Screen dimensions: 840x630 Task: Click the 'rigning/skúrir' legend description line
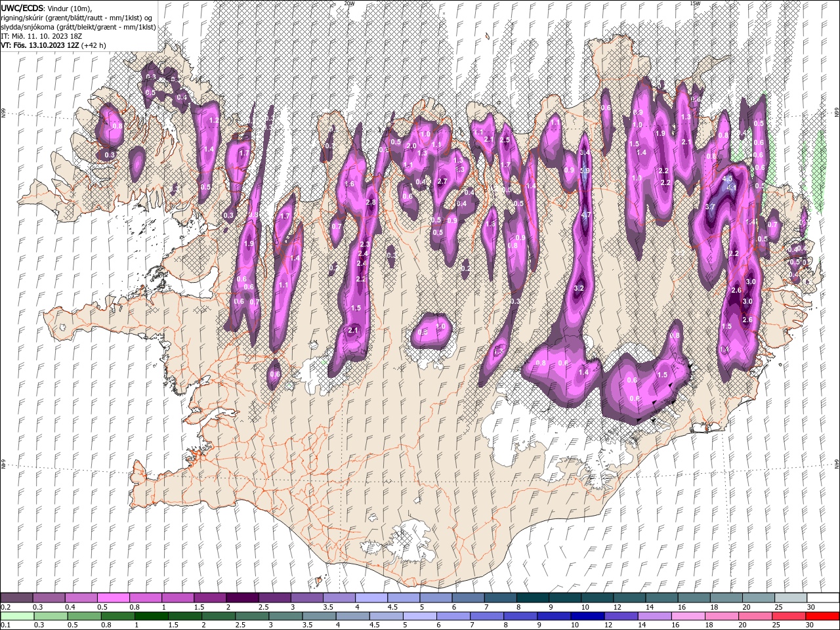point(77,18)
